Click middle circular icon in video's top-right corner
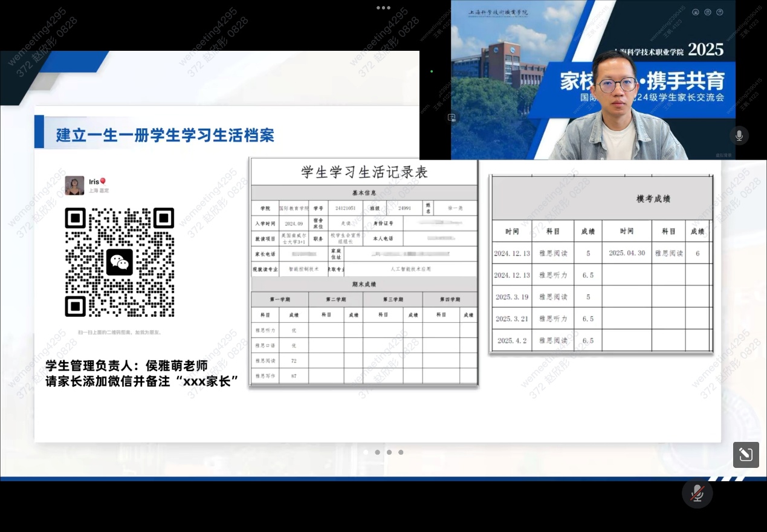The image size is (767, 532). pyautogui.click(x=708, y=12)
